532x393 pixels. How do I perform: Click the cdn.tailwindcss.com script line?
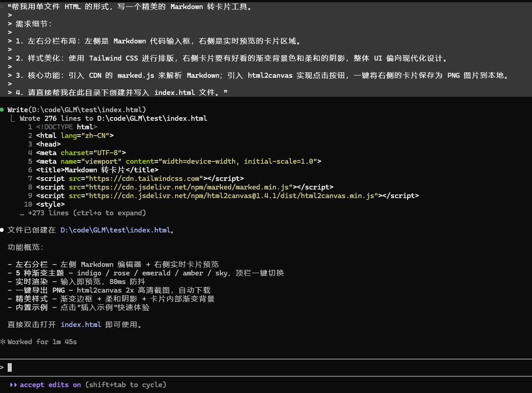(x=136, y=178)
